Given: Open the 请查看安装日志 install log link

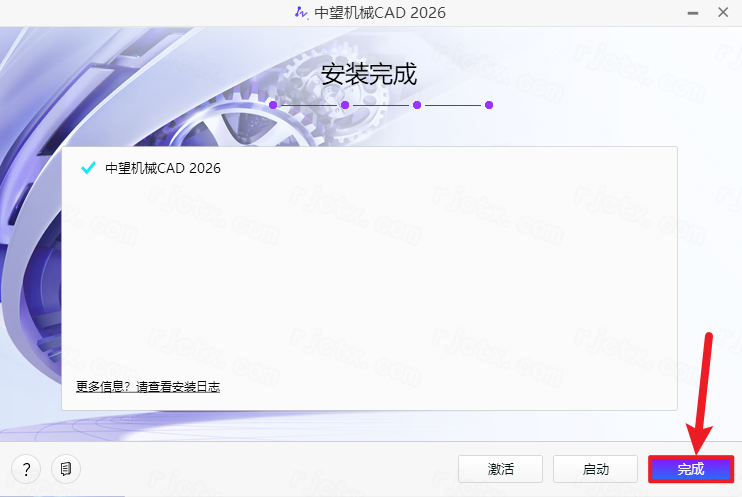Looking at the screenshot, I should pos(178,387).
